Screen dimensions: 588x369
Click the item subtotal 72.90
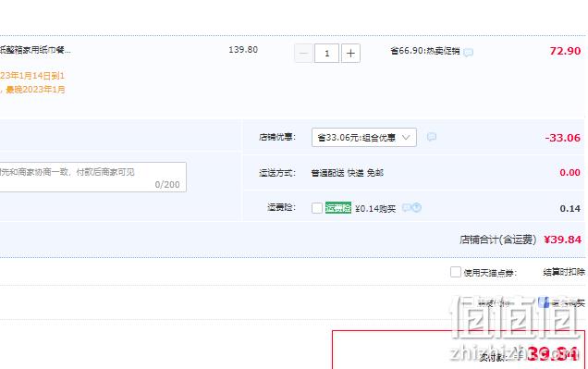click(565, 51)
